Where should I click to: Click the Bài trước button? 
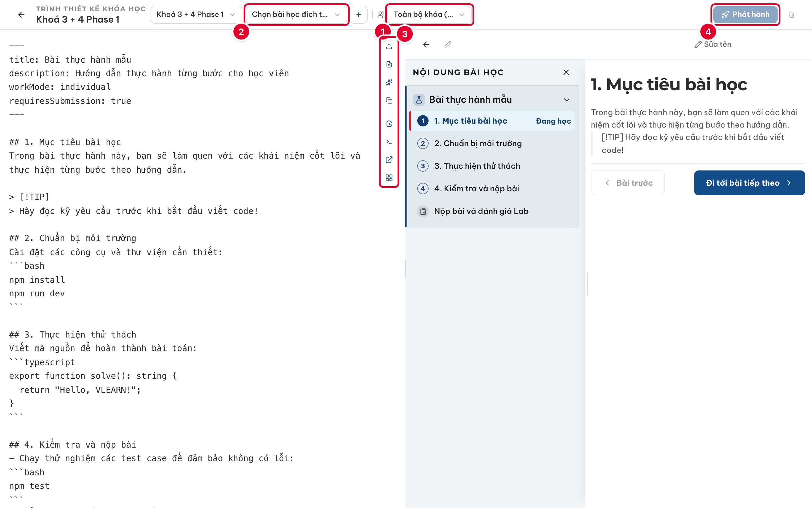(x=628, y=183)
